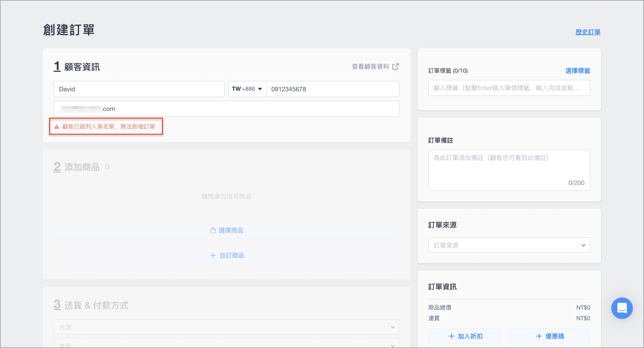Viewport: 644px width, 348px height.
Task: Click the plus icon beside 優惠碼
Action: click(x=539, y=336)
